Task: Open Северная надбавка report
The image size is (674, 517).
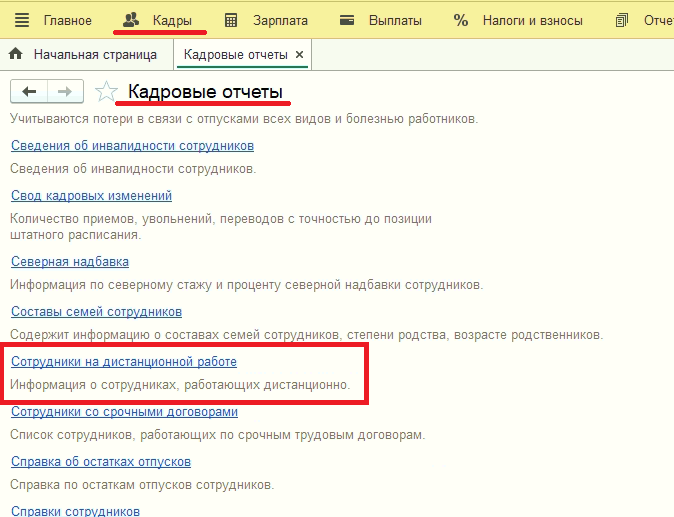Action: [70, 261]
